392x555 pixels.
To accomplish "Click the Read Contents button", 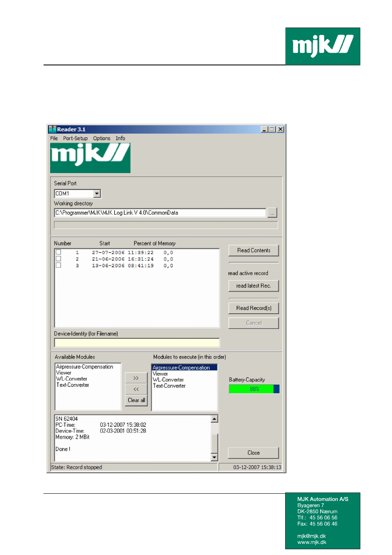I will click(x=254, y=250).
